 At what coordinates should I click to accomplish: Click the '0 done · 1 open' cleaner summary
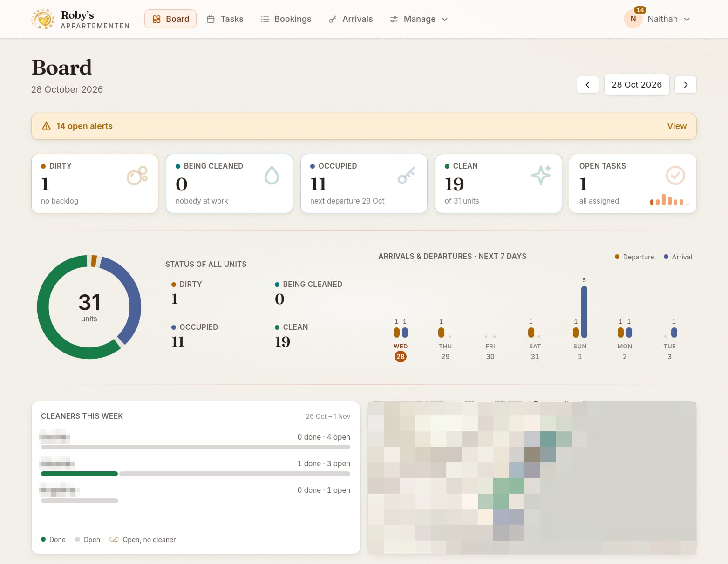324,490
